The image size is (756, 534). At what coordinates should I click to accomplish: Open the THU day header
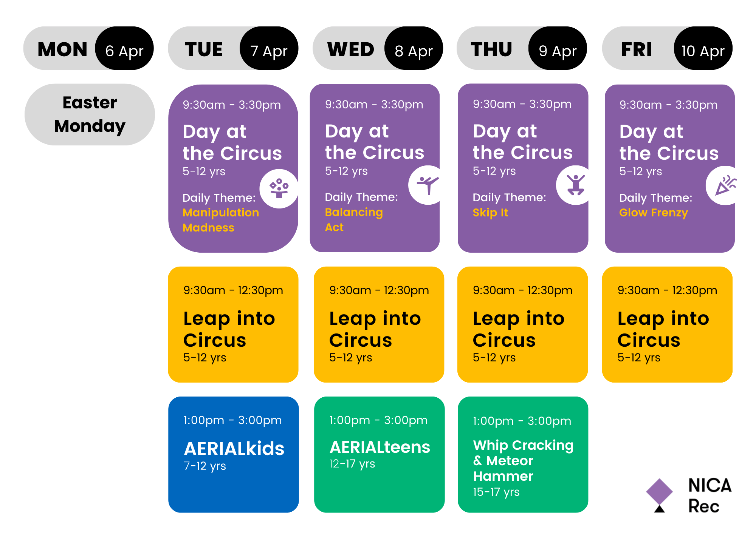491,49
